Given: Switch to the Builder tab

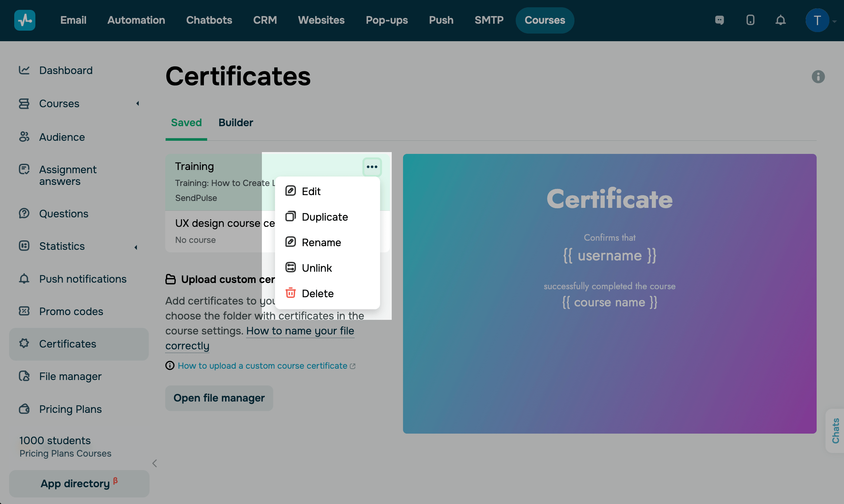Looking at the screenshot, I should pos(236,123).
